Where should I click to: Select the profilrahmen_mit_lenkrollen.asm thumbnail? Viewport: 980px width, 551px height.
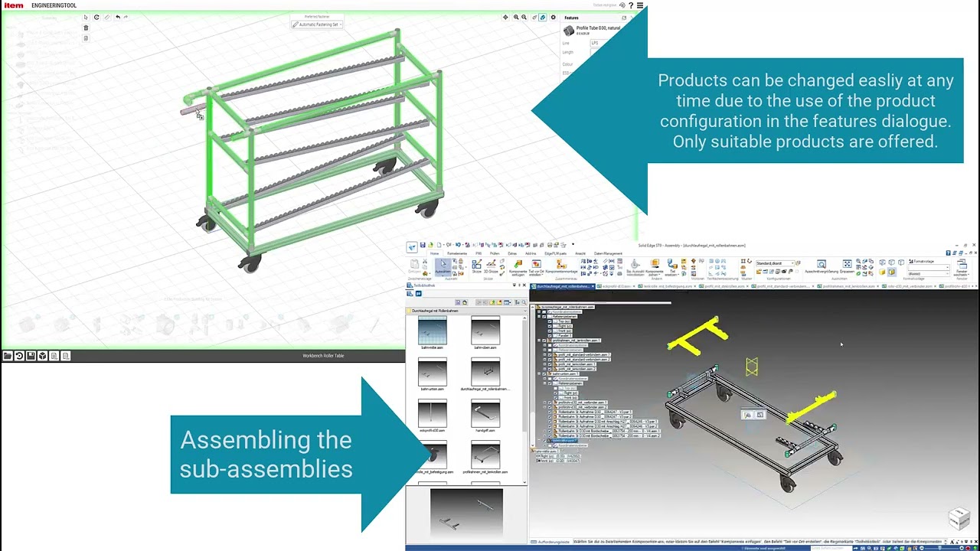(485, 456)
